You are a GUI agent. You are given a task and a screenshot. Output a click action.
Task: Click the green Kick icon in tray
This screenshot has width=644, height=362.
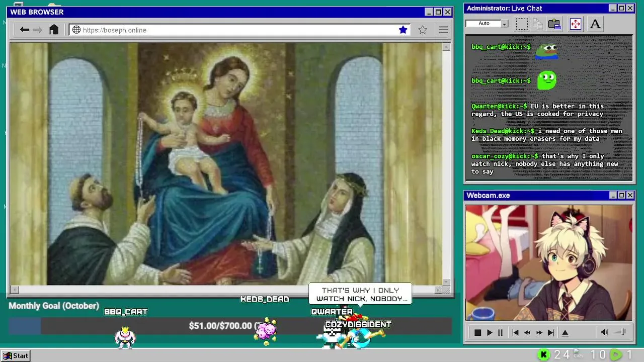coord(543,355)
